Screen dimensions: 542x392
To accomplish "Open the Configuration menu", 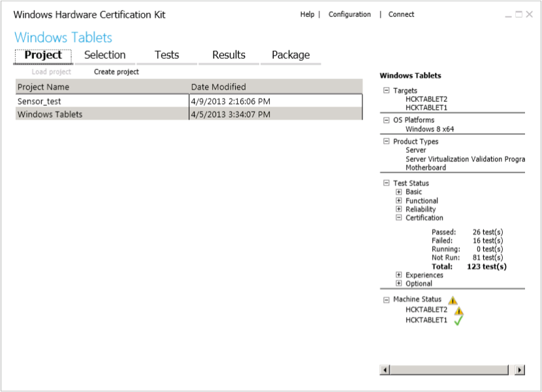I will pos(349,14).
